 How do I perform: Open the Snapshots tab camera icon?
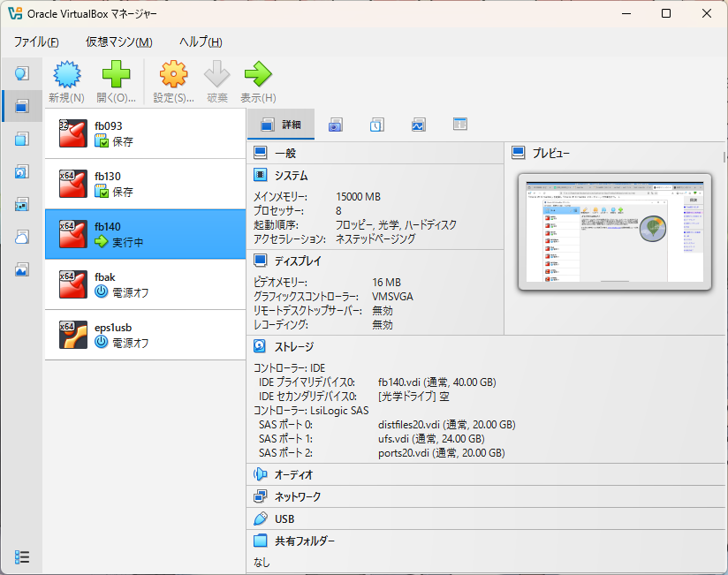(x=335, y=125)
